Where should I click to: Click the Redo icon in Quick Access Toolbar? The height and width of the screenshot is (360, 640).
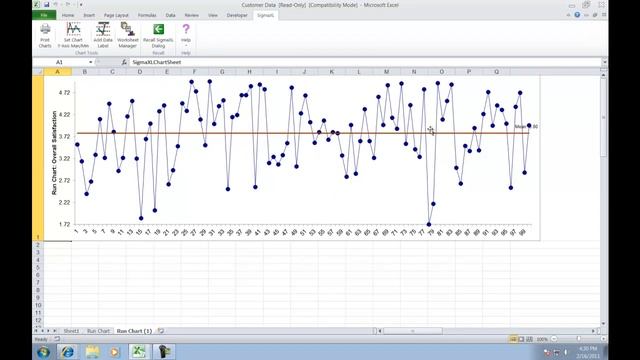pyautogui.click(x=68, y=5)
